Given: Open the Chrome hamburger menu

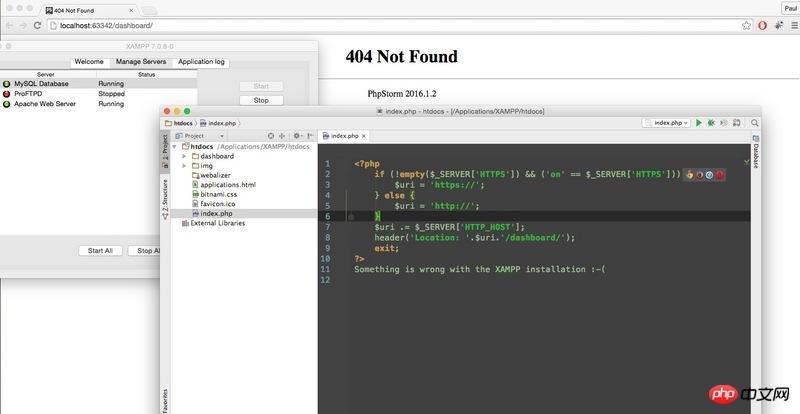Looking at the screenshot, I should [794, 26].
